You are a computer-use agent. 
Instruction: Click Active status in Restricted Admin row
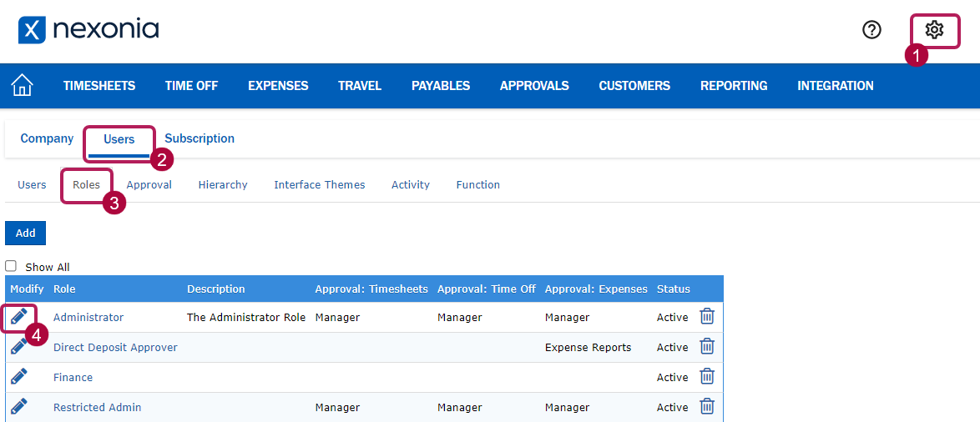[673, 407]
